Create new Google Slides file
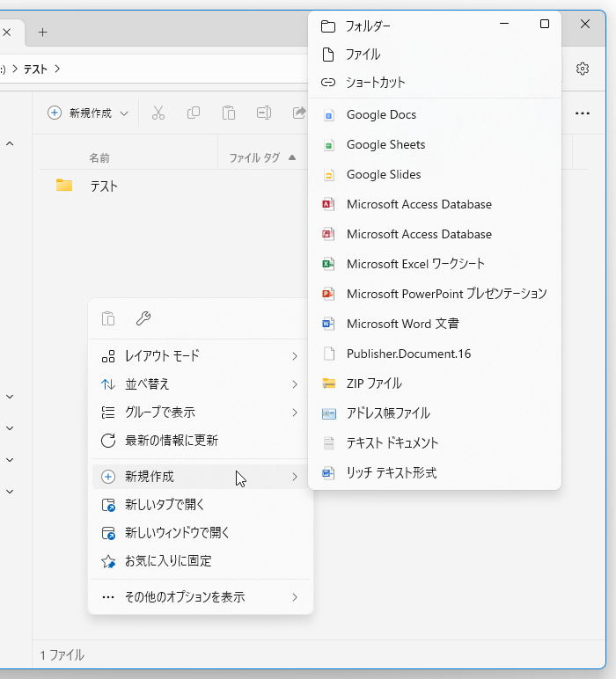 (x=435, y=174)
